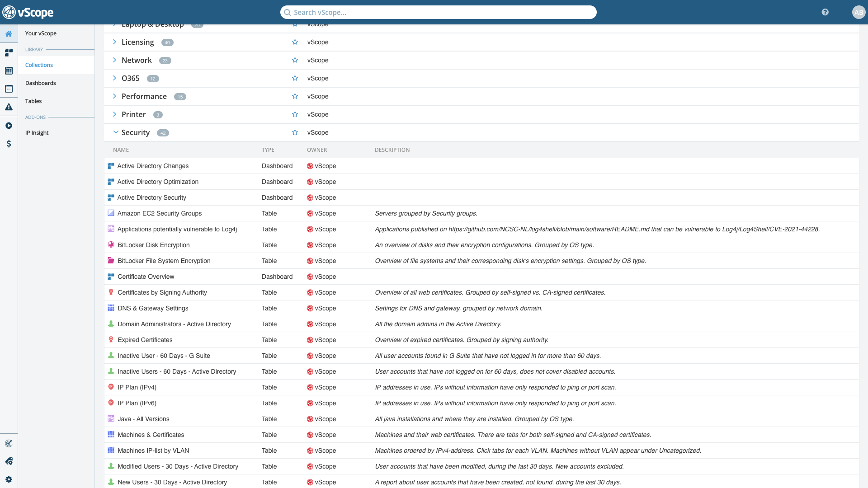
Task: Click user icon beside Domain Administrators - Active Directory
Action: [x=111, y=324]
